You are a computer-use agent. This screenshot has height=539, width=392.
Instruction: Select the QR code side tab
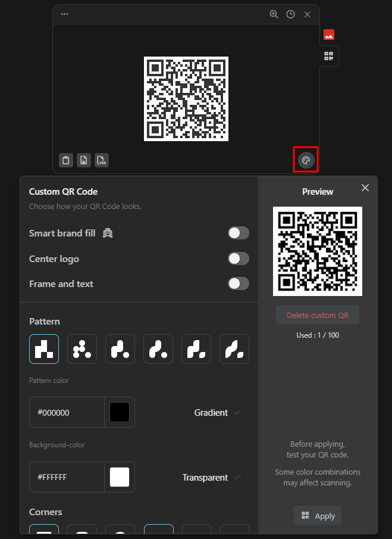point(329,56)
